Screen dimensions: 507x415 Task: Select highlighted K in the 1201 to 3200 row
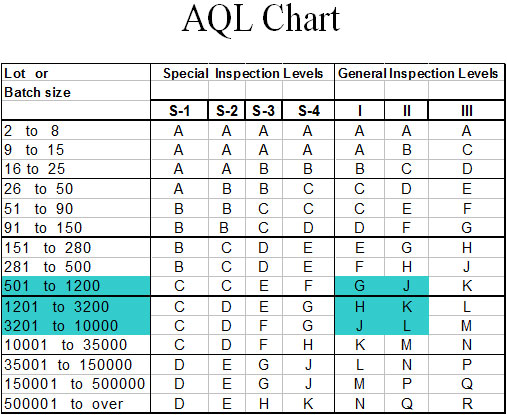coord(406,307)
